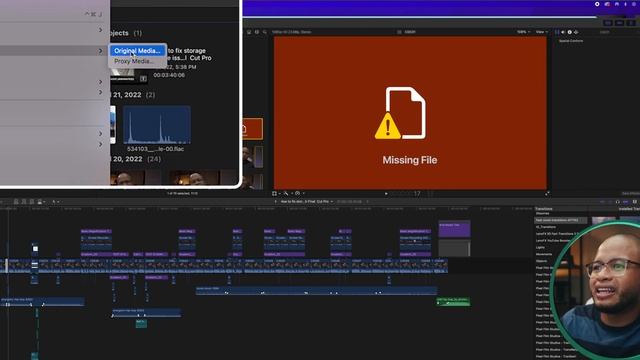Select the green audio clip in timeline
Image resolution: width=640 pixels, height=360 pixels.
coord(453,302)
